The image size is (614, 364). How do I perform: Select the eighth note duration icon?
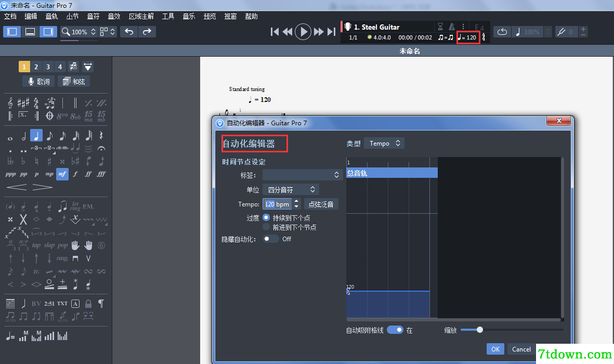coord(49,136)
